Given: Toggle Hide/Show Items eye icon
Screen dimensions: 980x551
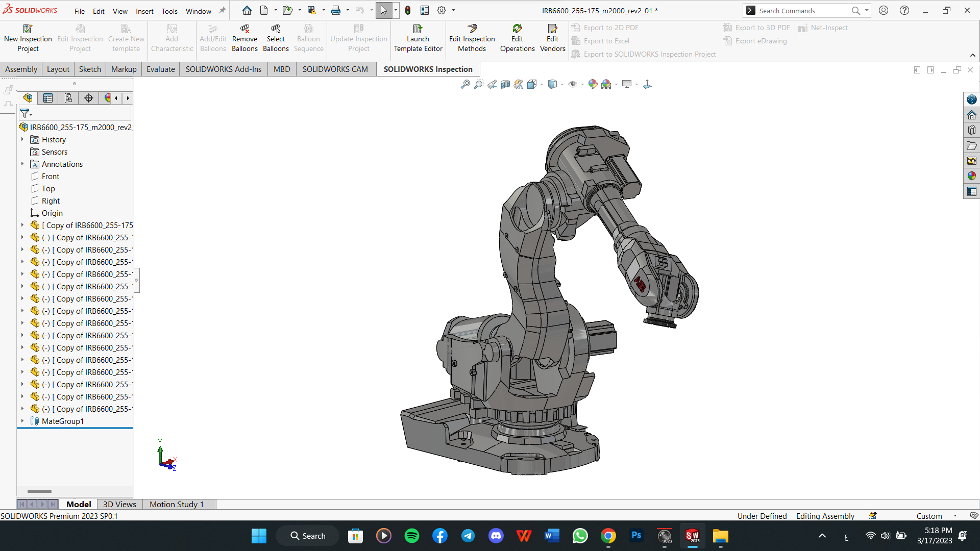Looking at the screenshot, I should (x=573, y=84).
